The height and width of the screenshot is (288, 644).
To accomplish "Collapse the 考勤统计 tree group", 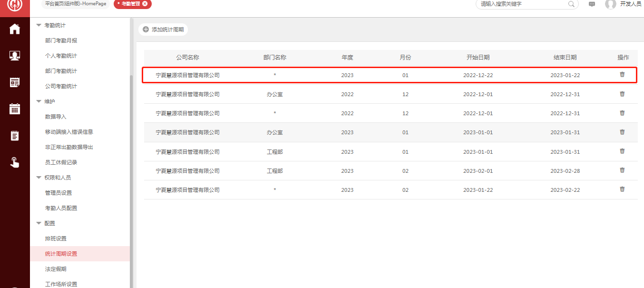I will click(x=39, y=25).
